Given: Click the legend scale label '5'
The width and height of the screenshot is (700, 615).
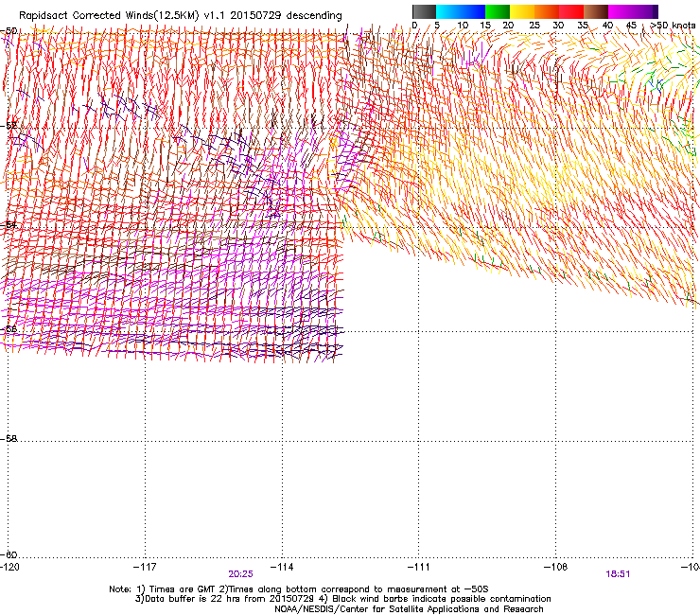Looking at the screenshot, I should (x=437, y=26).
